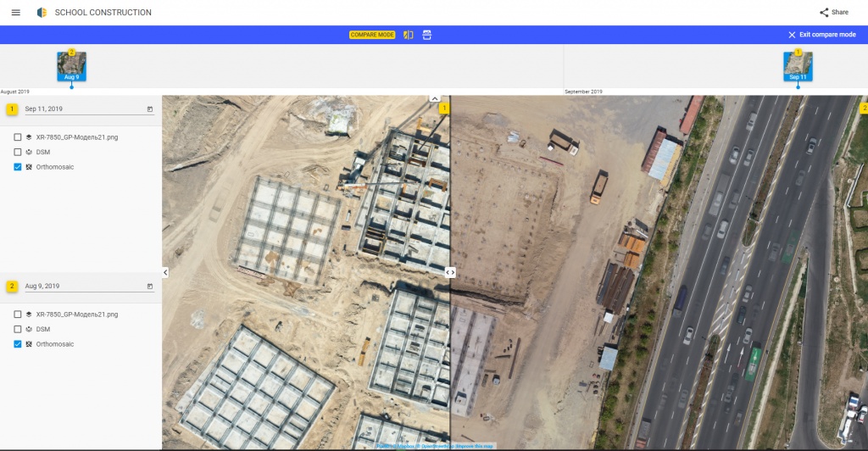Screen dimensions: 868x451
Task: Click the yellow 1 badge on the map
Action: (443, 108)
